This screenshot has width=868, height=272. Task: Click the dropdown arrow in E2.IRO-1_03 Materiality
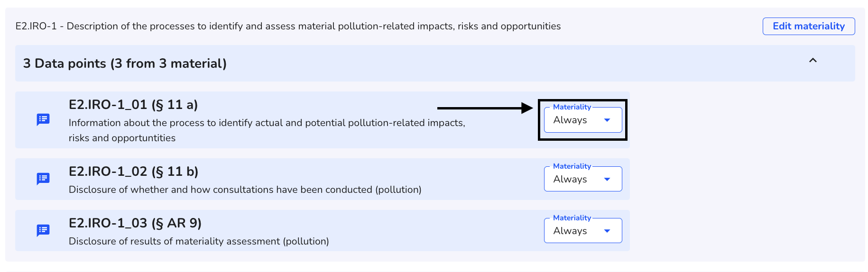click(607, 231)
